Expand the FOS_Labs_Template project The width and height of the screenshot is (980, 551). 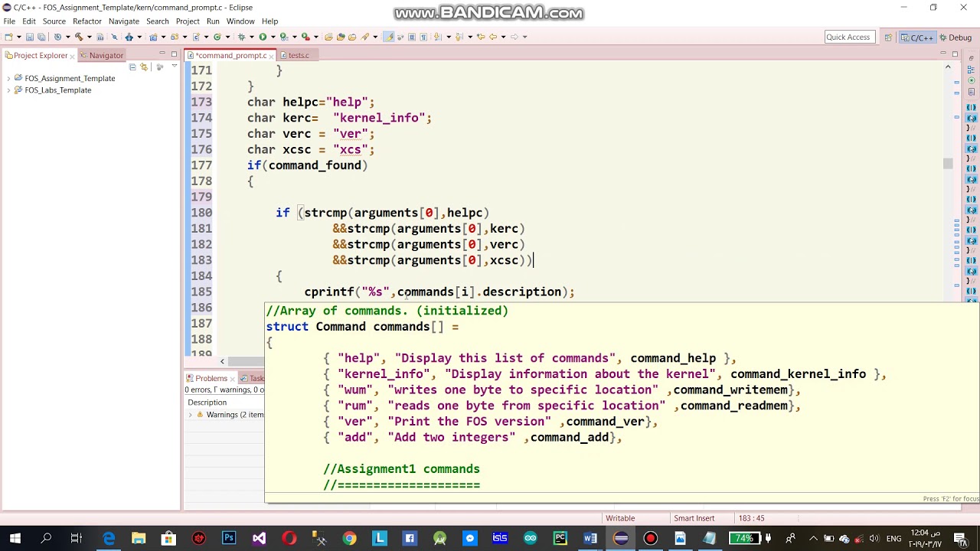pos(8,90)
